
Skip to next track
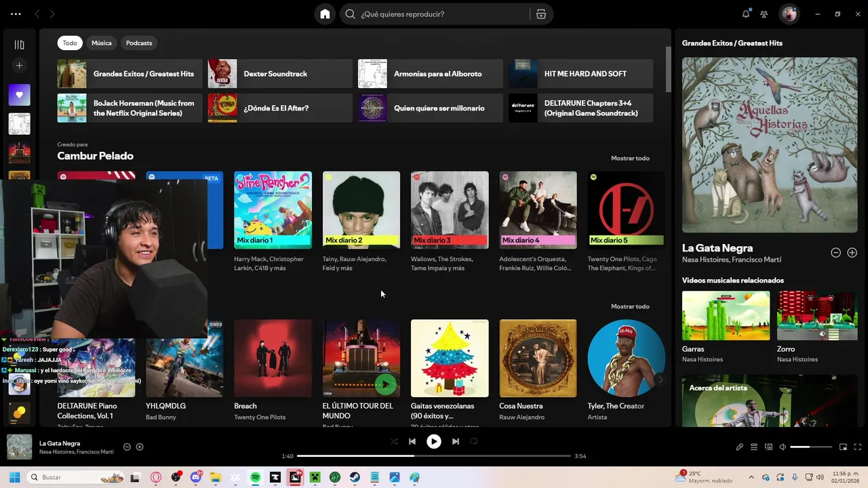(456, 441)
